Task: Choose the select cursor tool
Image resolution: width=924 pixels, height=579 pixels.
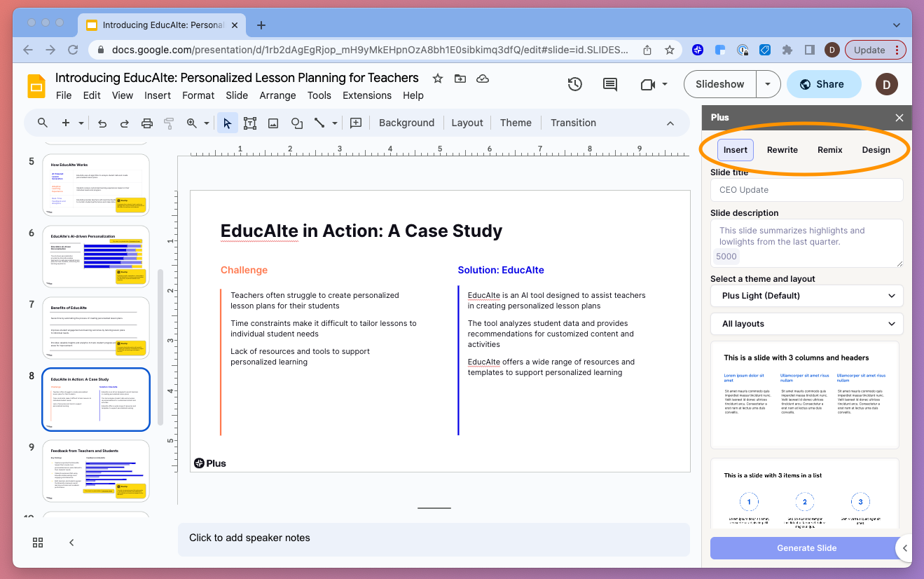Action: click(x=227, y=123)
